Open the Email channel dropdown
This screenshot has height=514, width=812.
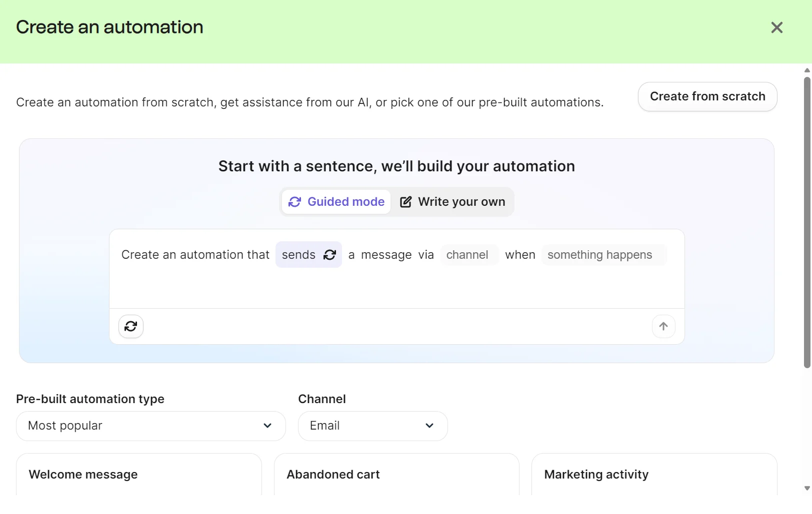(x=373, y=426)
